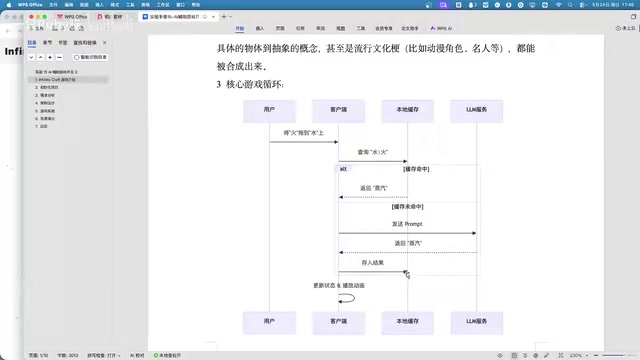Select the 论文助手 ribbon tab
This screenshot has height=360, width=640.
(x=410, y=29)
